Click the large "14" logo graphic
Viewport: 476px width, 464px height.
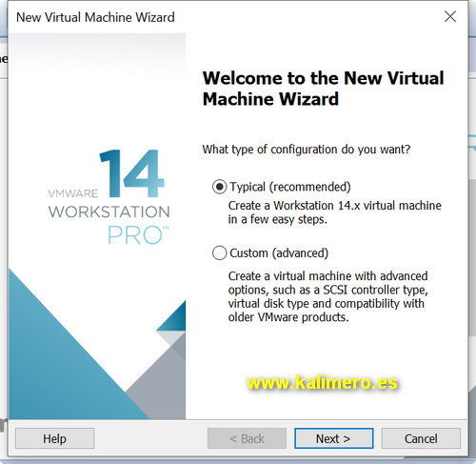tap(132, 173)
